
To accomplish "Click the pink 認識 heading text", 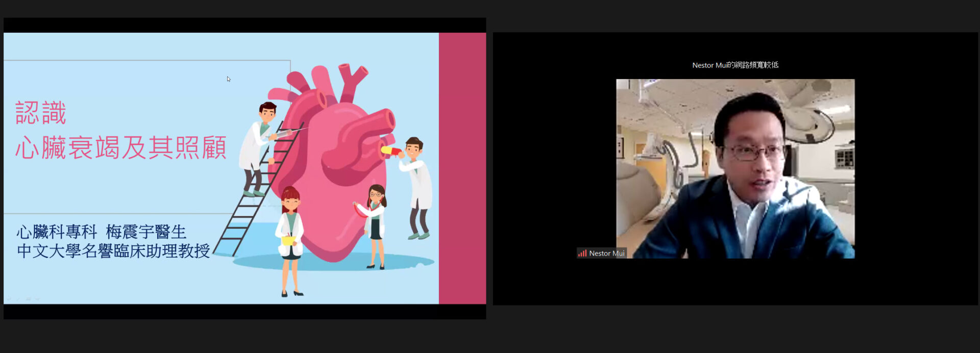I will pos(41,113).
